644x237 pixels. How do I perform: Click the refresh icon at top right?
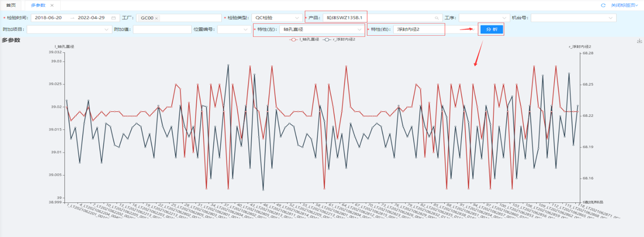click(x=603, y=5)
